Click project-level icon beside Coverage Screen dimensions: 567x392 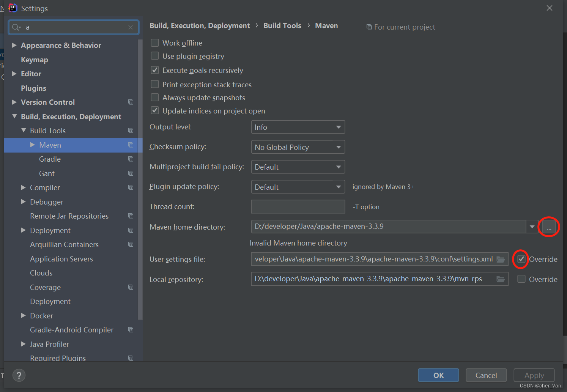click(x=131, y=287)
